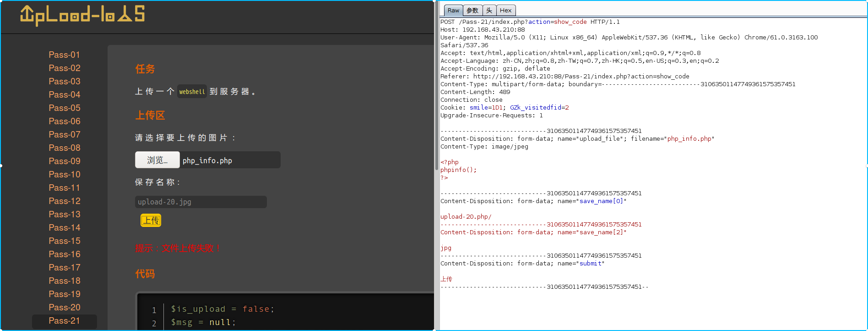Click the 浏览 browse file button
This screenshot has width=868, height=331.
pyautogui.click(x=157, y=160)
